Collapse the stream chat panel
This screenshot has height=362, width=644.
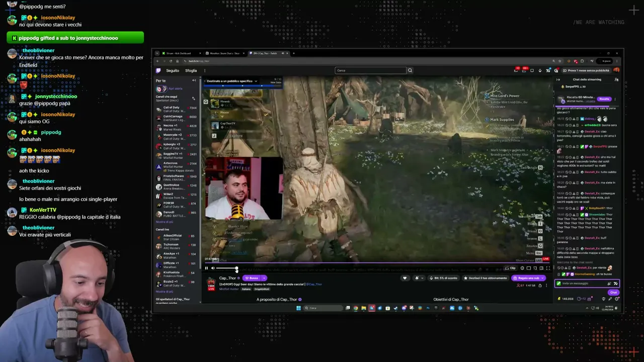point(558,79)
